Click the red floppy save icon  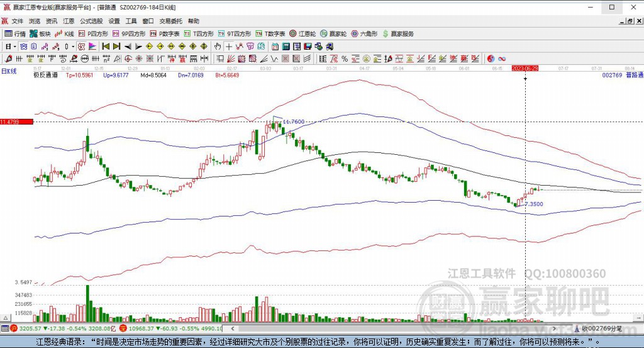(x=308, y=47)
